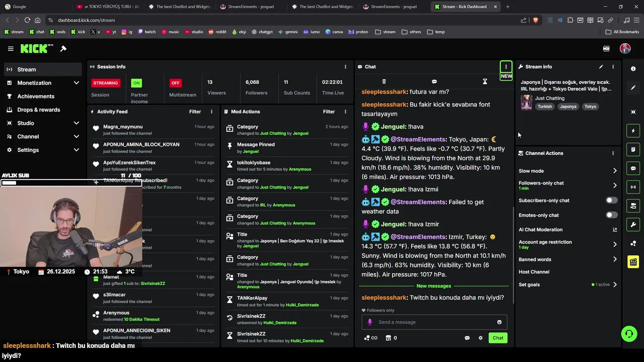Click the New messages divider in chat
This screenshot has width=644, height=362.
pyautogui.click(x=434, y=286)
